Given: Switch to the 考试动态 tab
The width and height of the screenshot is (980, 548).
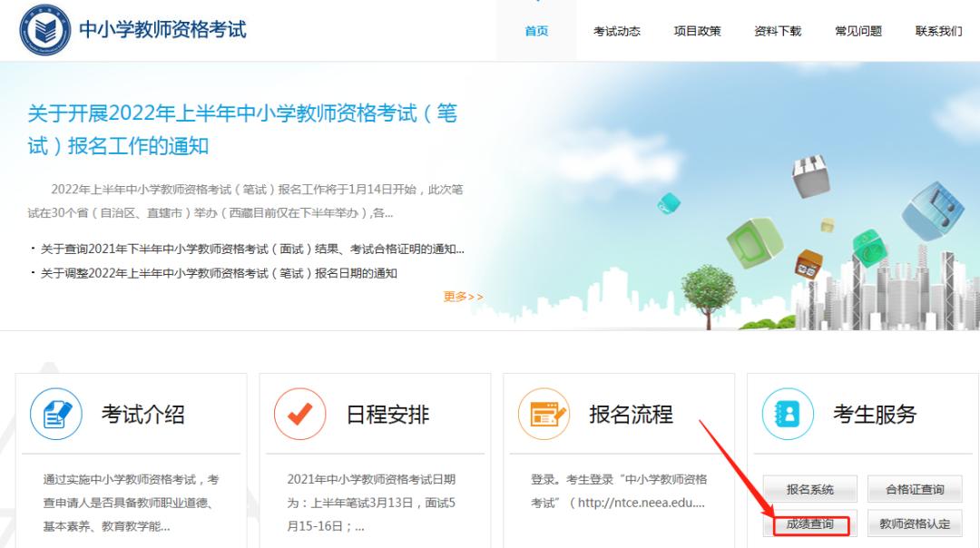Looking at the screenshot, I should (x=617, y=30).
